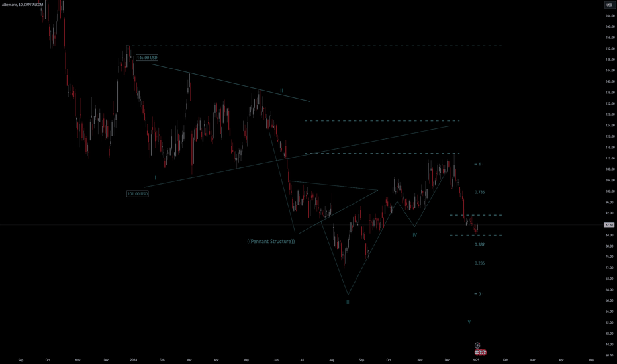The image size is (617, 364).
Task: Click the Fibonacci 1 level label
Action: point(479,165)
